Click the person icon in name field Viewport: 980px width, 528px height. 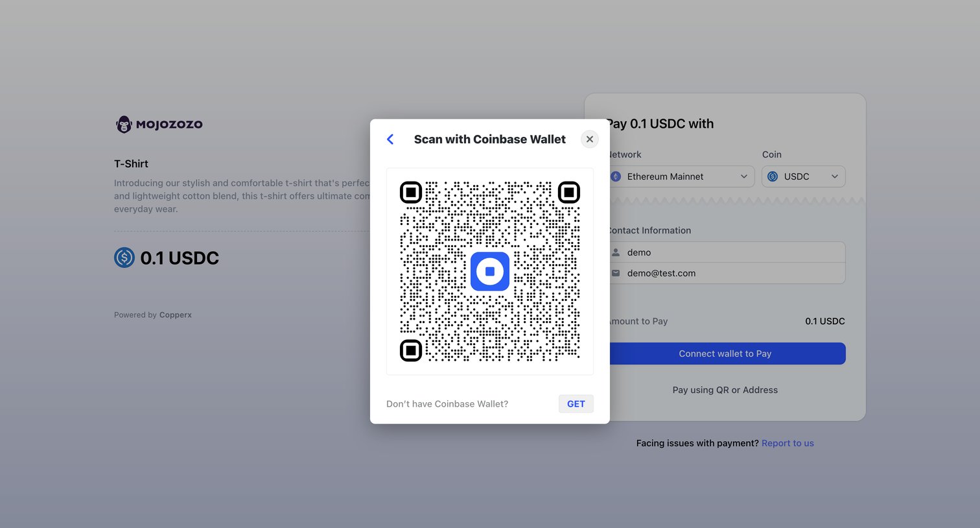tap(616, 252)
